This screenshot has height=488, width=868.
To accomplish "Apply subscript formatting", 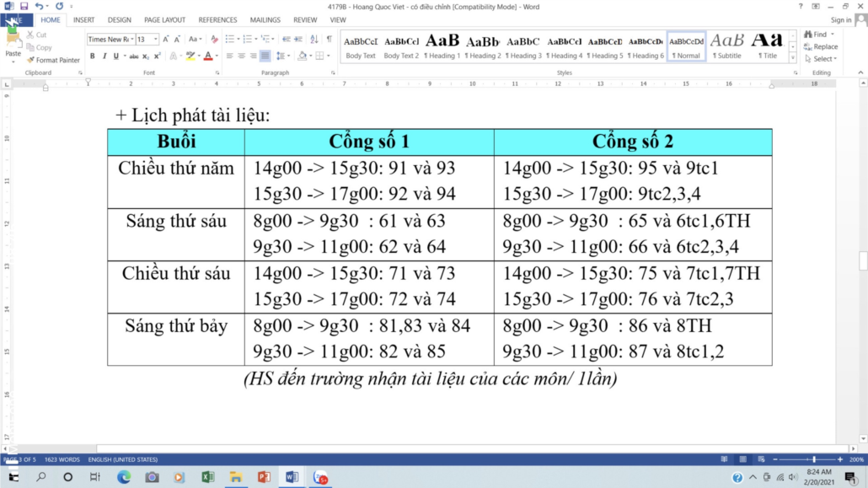I will [146, 56].
